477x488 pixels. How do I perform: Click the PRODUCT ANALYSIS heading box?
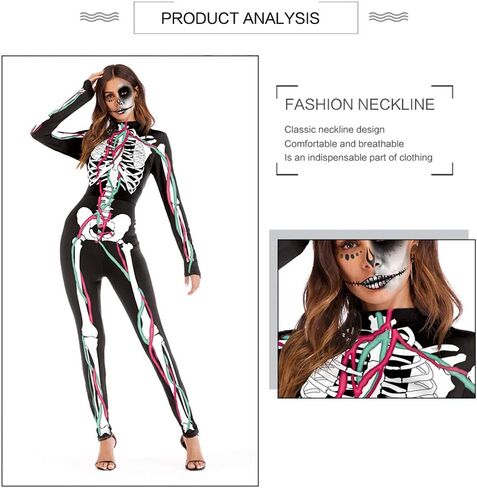246,18
